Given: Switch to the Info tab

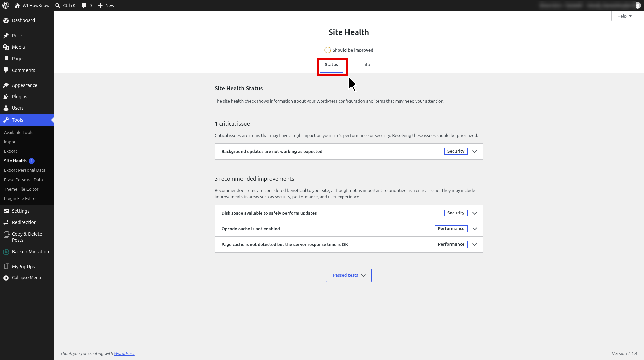Looking at the screenshot, I should 366,65.
